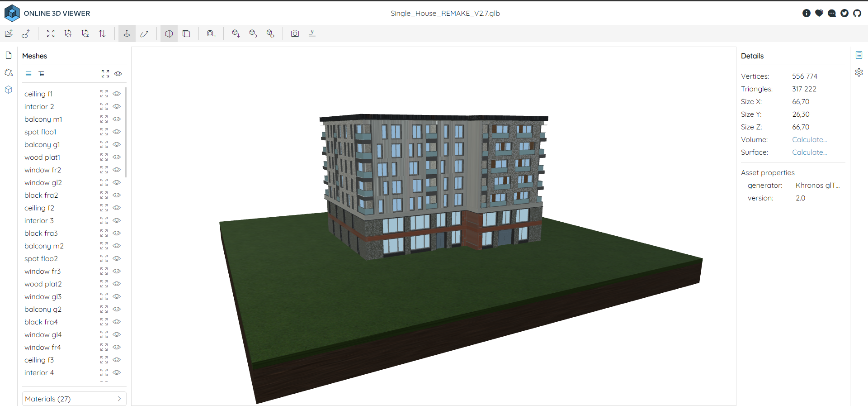868x410 pixels.
Task: Open the file details sidebar page icon
Action: (x=8, y=55)
